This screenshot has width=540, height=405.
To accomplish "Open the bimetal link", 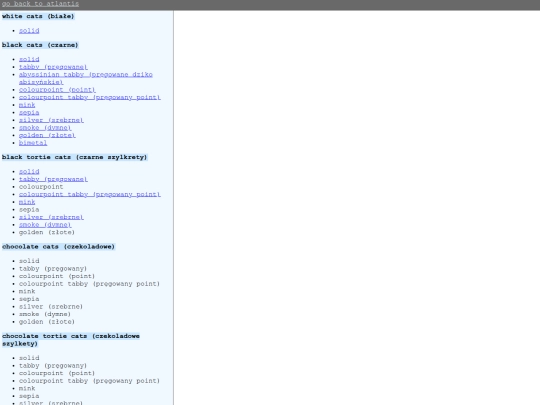I will point(33,143).
